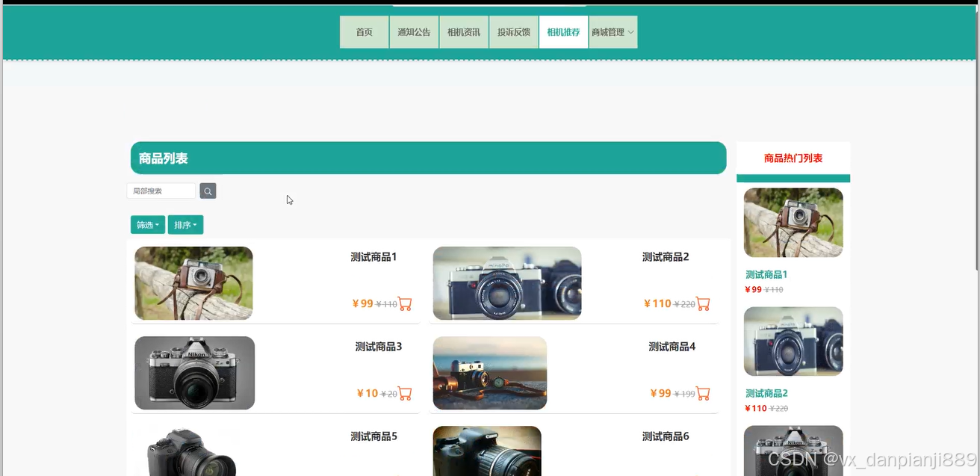Click the ¥99 price of 测试商品1
Image resolution: width=980 pixels, height=476 pixels.
pyautogui.click(x=362, y=303)
